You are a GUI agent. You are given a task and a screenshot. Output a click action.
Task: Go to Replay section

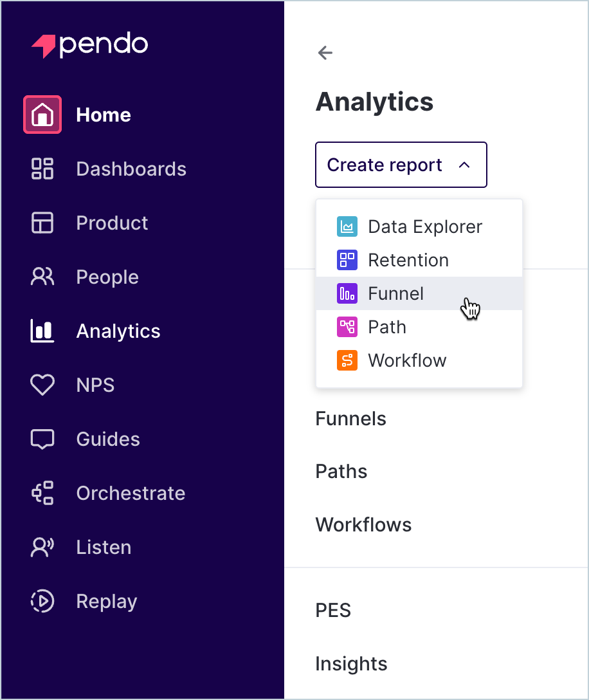107,602
